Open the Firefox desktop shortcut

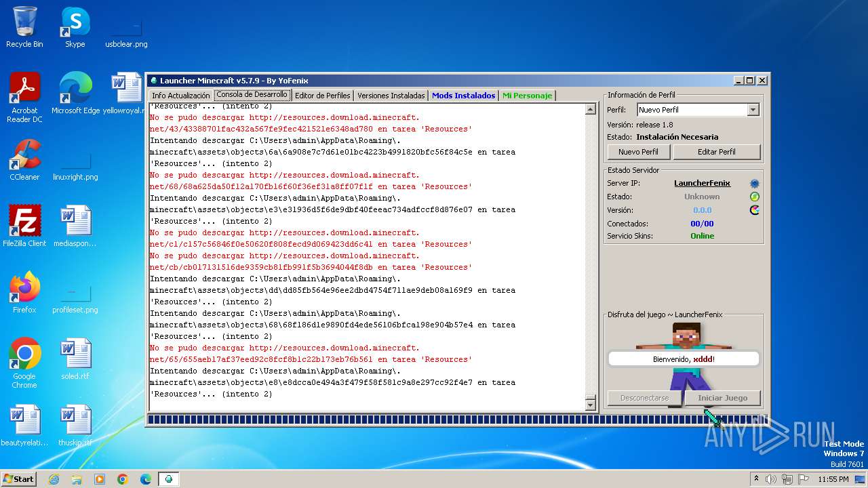(x=24, y=293)
